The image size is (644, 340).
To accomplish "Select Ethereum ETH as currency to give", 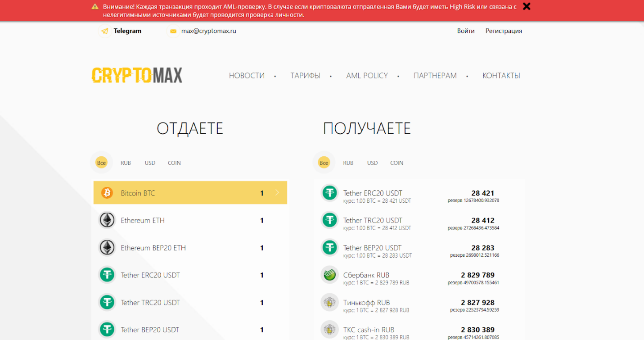I will coord(190,220).
